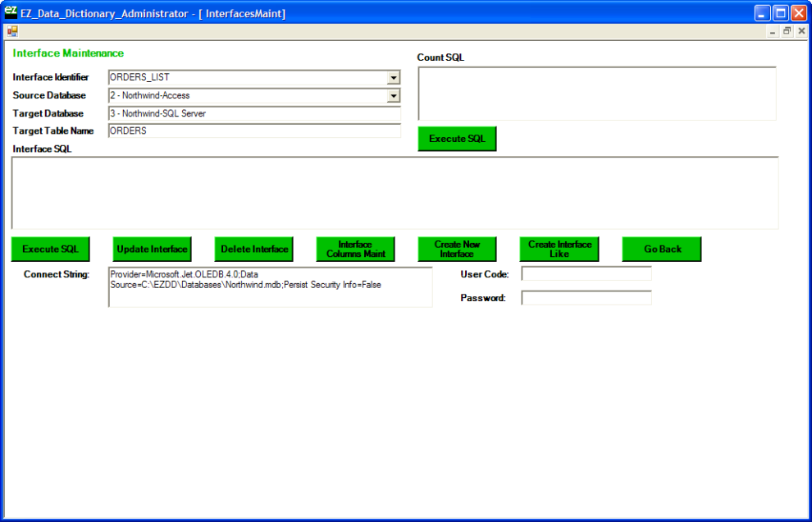
Task: Close the inner InterfacesMaint child window
Action: pos(801,31)
